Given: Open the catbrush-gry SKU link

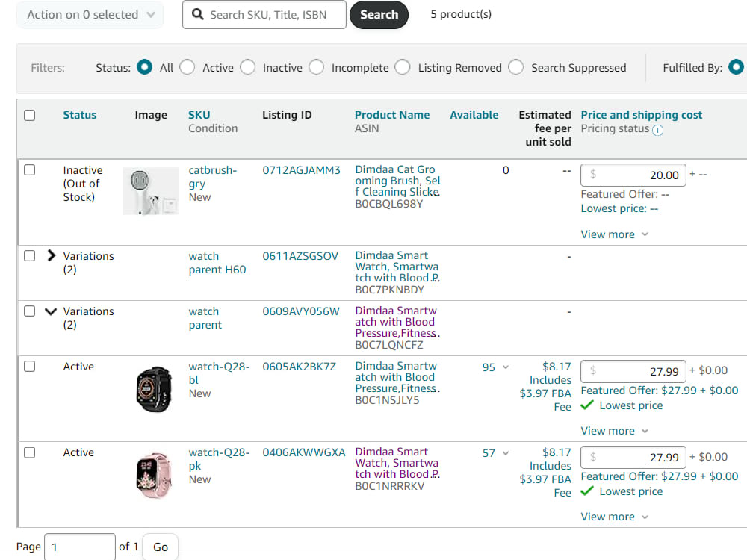Looking at the screenshot, I should [212, 177].
